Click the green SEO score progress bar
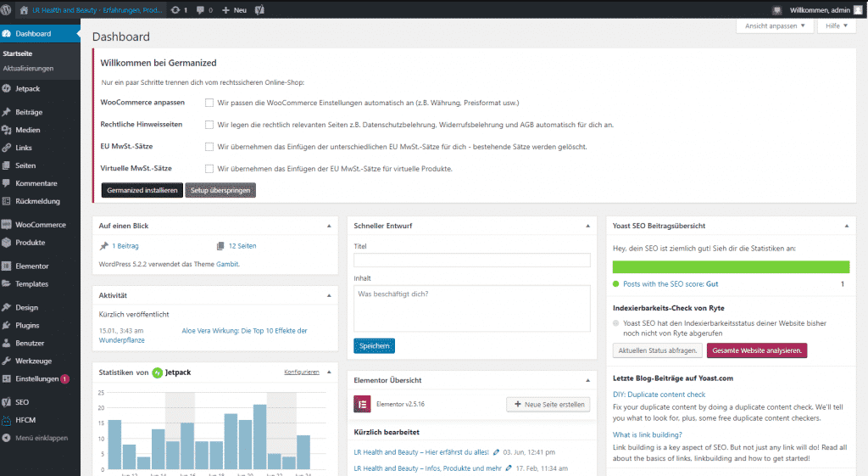868x476 pixels. (731, 266)
